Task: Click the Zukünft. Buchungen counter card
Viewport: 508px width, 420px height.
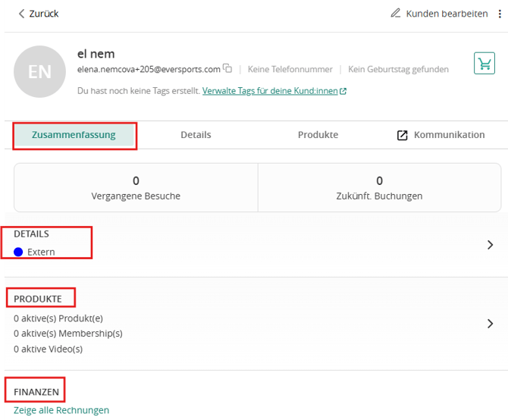Action: (379, 188)
